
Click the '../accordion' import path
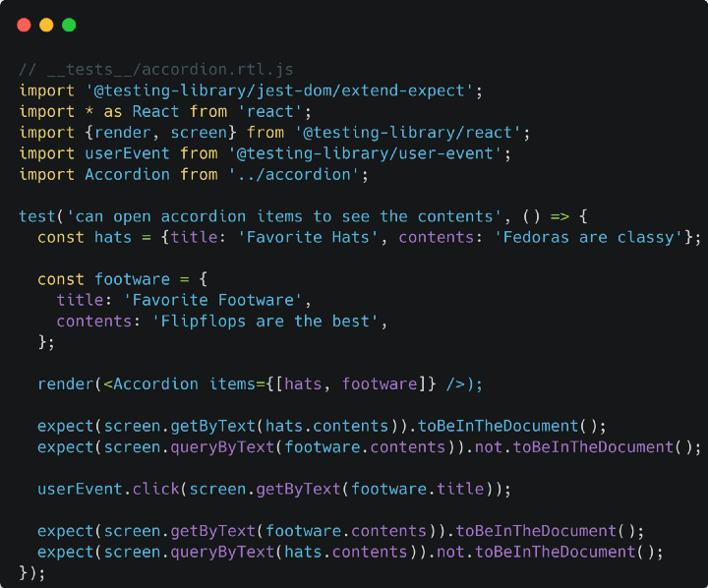[293, 175]
